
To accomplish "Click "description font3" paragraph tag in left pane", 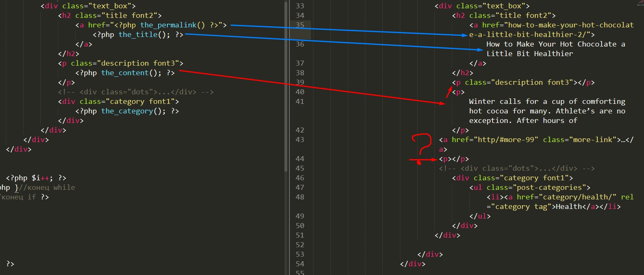I will 120,63.
